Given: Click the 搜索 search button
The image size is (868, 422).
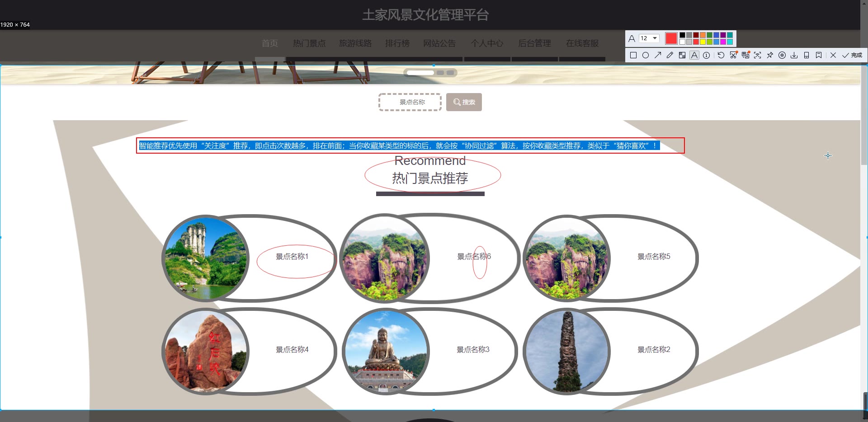Looking at the screenshot, I should (x=464, y=102).
